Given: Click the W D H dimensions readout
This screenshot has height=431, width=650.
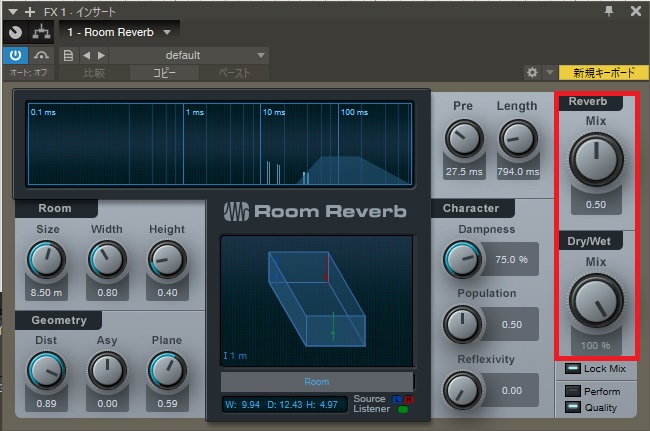Looking at the screenshot, I should click(x=284, y=404).
